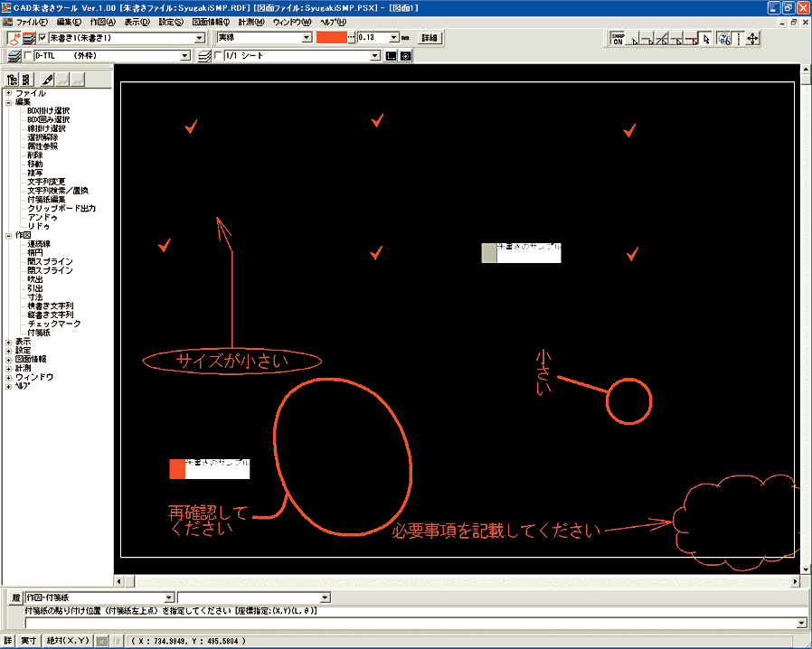Click the drawing layer stack icon beside D-TTL
This screenshot has height=649, width=812.
[14, 56]
